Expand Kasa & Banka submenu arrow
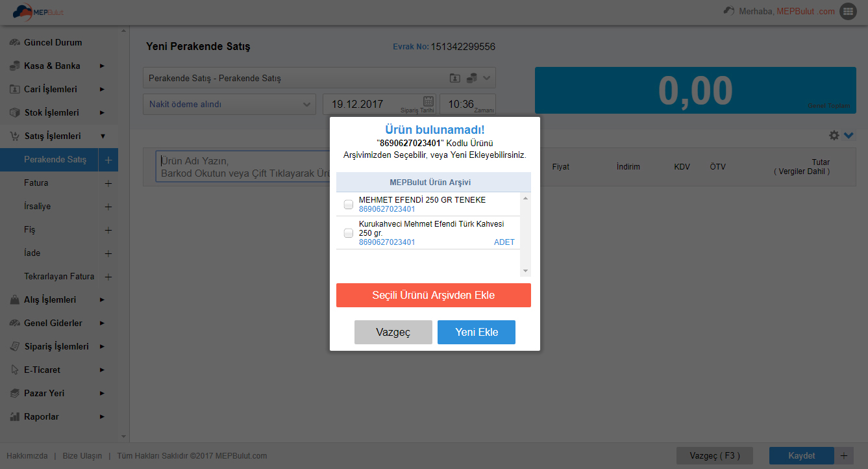 (x=102, y=66)
